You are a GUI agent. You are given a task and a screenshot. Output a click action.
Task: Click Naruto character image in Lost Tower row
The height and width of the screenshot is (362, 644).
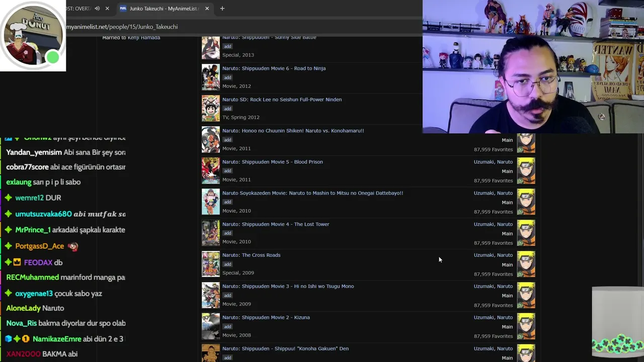click(526, 233)
